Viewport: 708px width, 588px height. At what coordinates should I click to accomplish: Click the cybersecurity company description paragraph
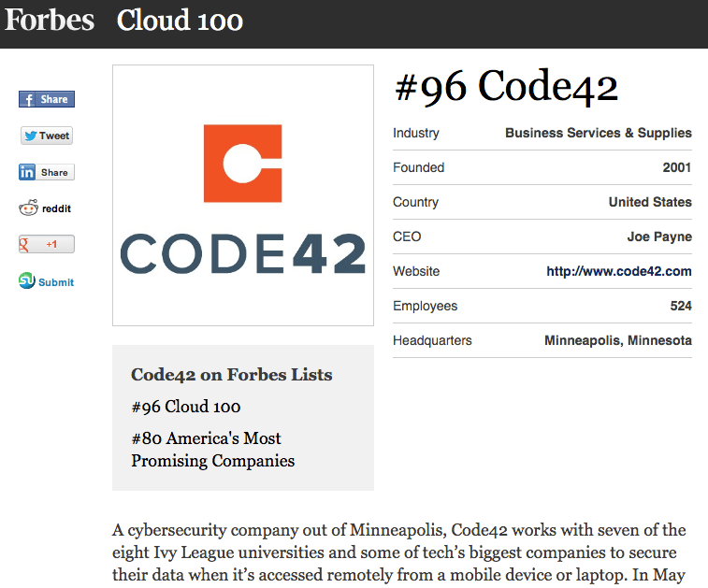(399, 552)
